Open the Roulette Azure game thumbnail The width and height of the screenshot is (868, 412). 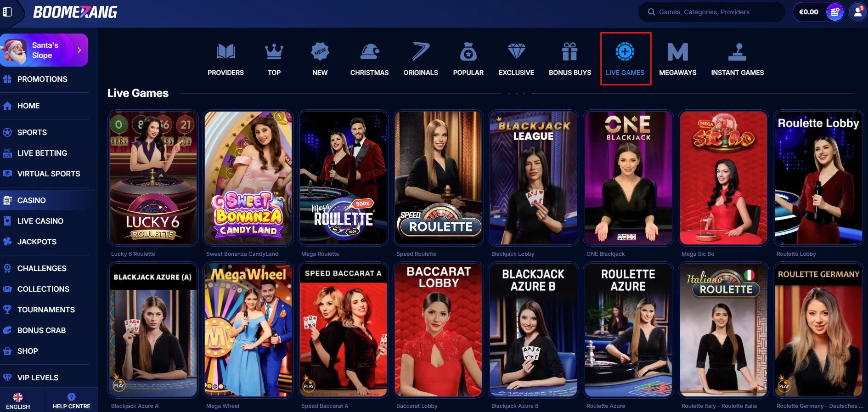point(628,330)
